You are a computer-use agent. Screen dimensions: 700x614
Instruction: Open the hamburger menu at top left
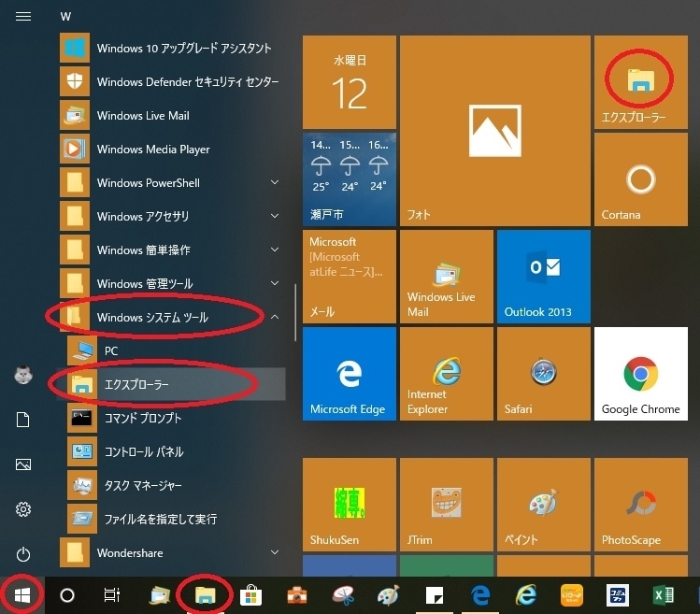coord(23,17)
